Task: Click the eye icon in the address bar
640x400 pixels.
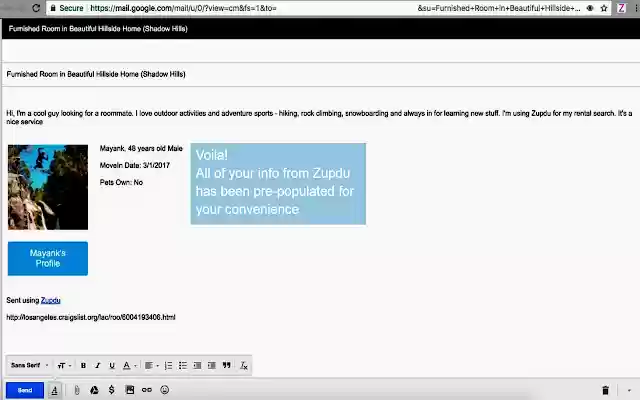Action: tap(590, 8)
